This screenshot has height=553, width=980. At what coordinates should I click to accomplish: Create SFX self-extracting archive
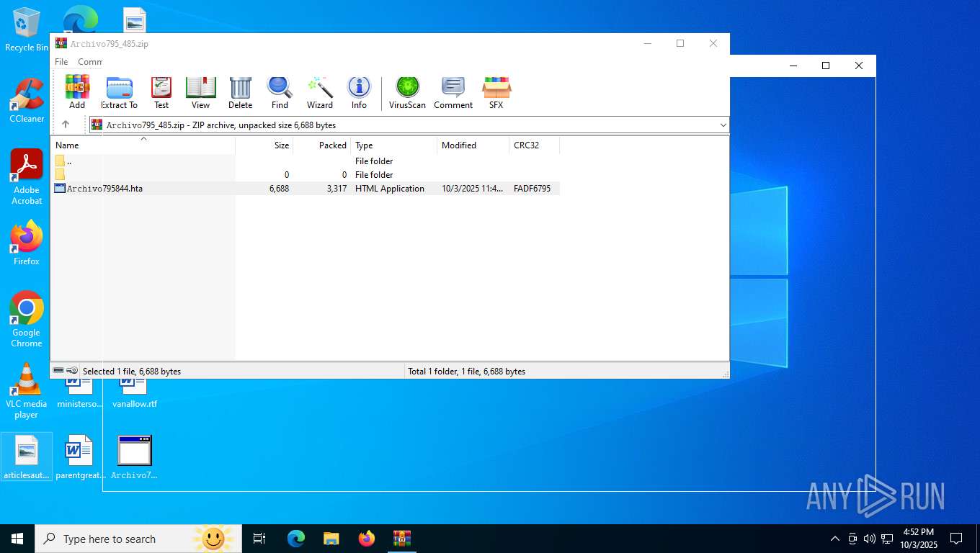496,92
